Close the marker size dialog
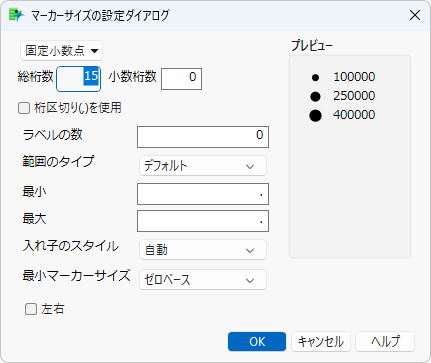The image size is (431, 363). 415,15
